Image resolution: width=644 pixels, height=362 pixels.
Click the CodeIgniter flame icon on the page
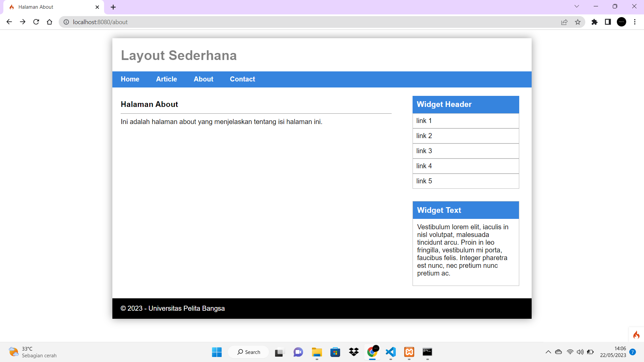tap(636, 335)
